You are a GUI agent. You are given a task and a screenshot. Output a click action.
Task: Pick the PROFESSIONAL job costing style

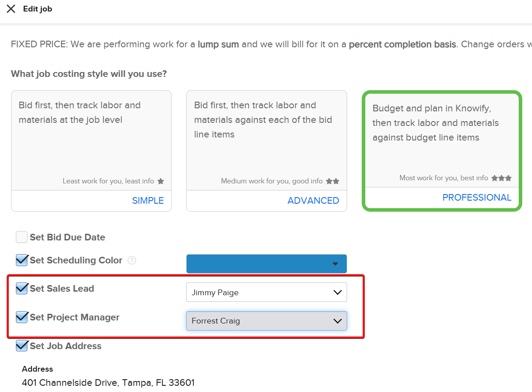[x=477, y=198]
